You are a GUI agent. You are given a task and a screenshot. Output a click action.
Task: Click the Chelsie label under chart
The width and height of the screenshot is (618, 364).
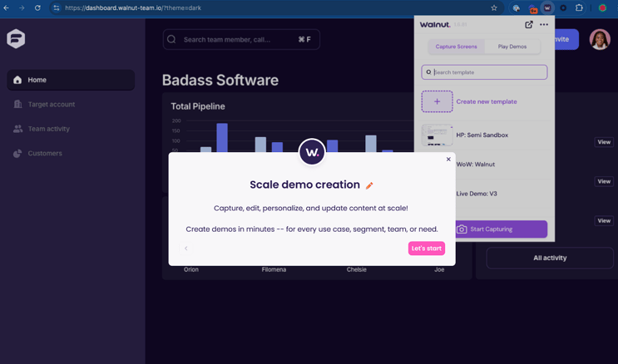(357, 270)
